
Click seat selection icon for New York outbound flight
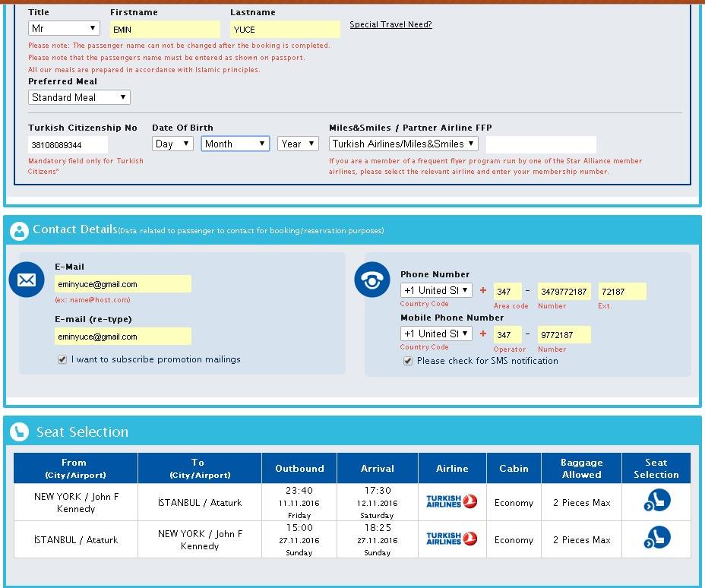[657, 501]
